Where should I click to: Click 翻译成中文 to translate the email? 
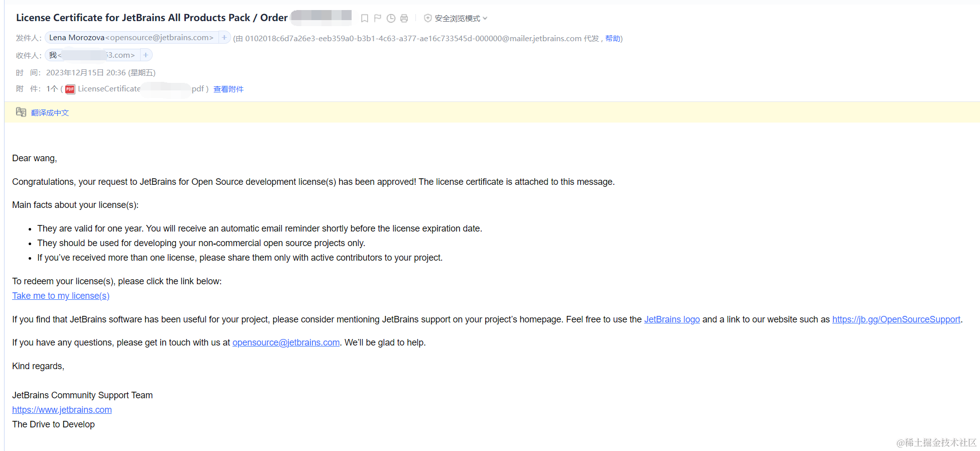click(x=50, y=113)
